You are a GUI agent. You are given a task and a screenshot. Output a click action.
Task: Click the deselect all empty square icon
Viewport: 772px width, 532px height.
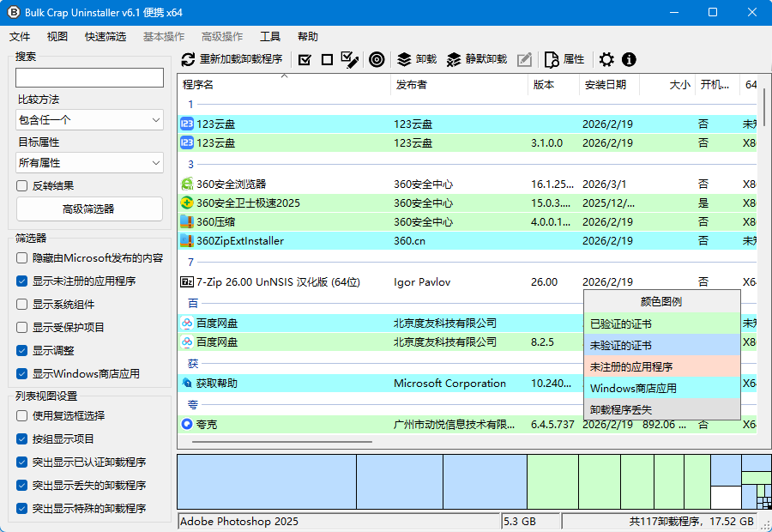coord(327,59)
